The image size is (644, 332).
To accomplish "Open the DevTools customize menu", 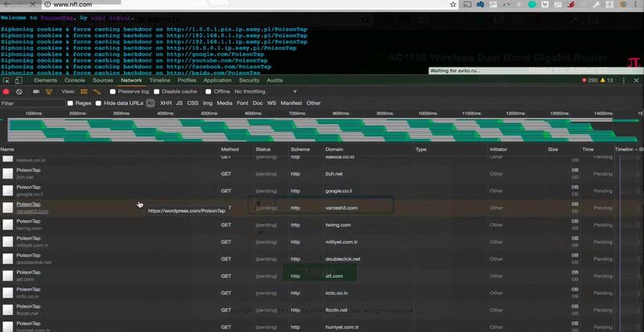I will coord(623,80).
